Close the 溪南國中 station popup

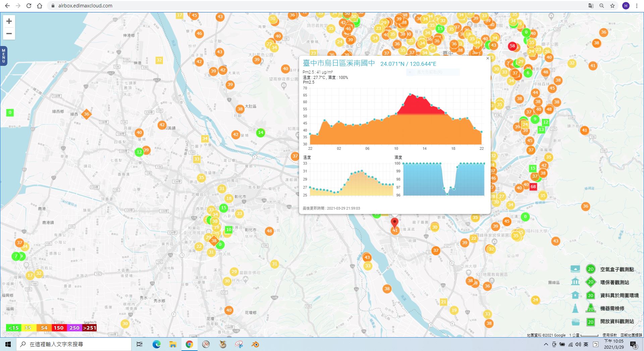(x=488, y=58)
